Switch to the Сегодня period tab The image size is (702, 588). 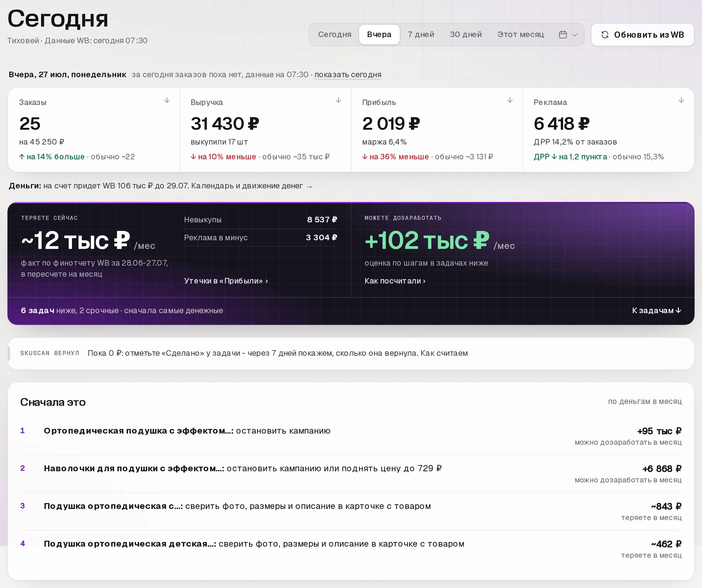point(335,34)
